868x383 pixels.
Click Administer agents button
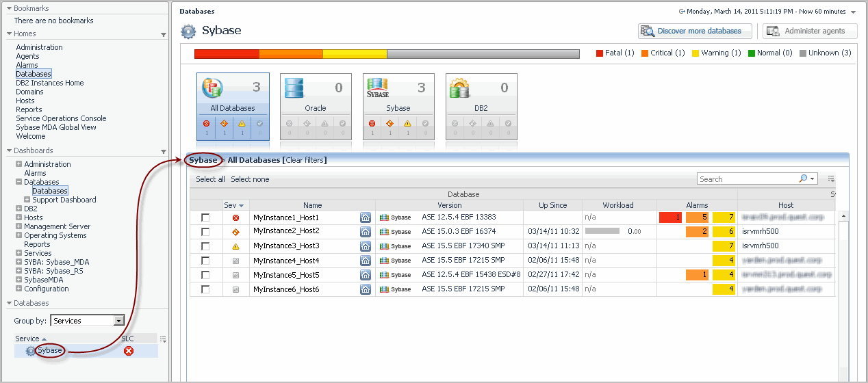pyautogui.click(x=810, y=31)
